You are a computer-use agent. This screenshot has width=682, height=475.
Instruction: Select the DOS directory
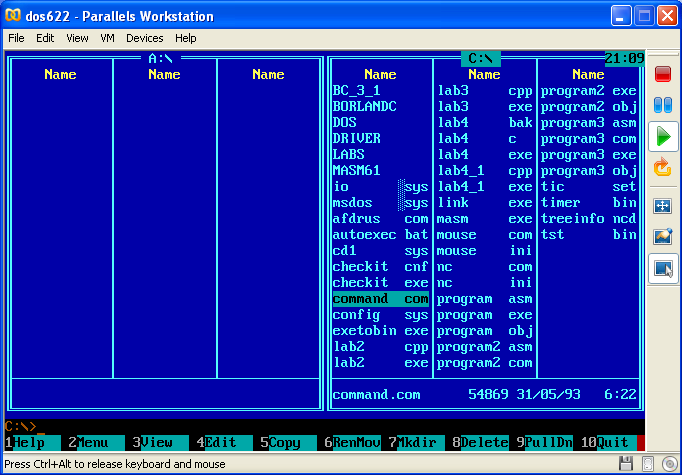point(381,123)
